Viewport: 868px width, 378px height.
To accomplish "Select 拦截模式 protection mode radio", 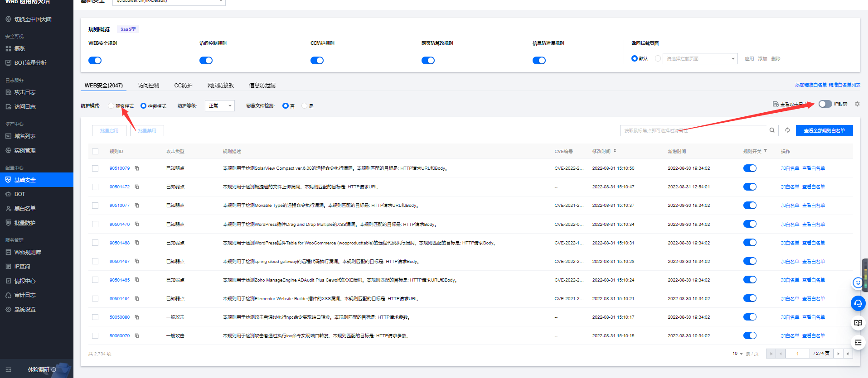I will click(x=144, y=106).
